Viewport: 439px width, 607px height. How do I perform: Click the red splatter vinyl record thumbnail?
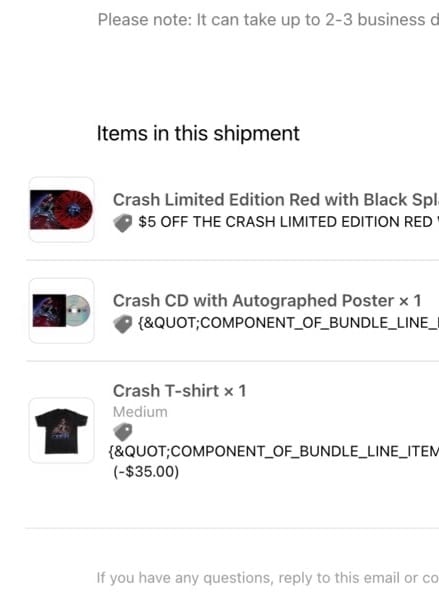click(62, 209)
